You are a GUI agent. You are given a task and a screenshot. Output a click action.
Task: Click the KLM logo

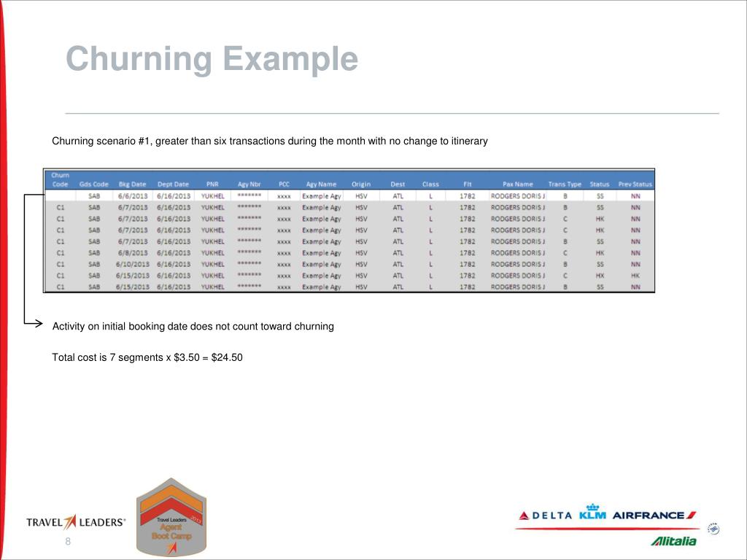592,516
